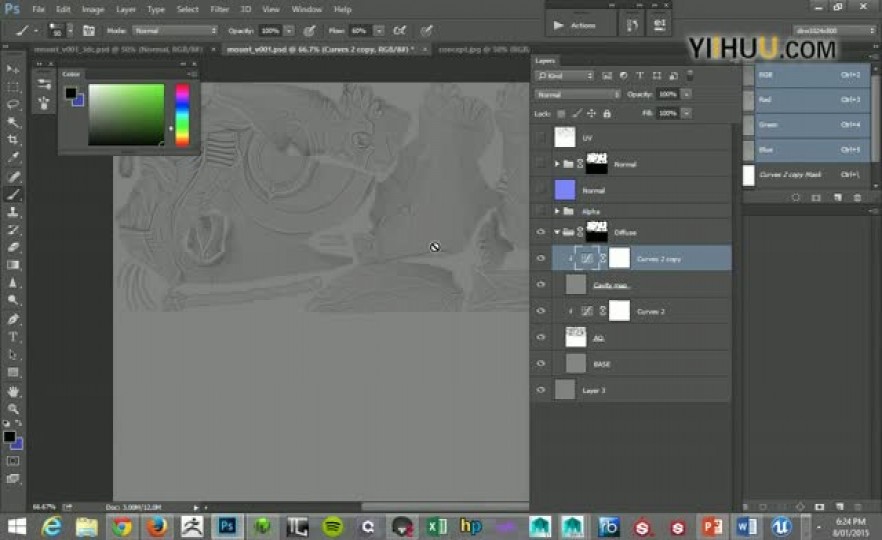Change screen mode icon in toolbar
This screenshot has width=882, height=540.
click(x=13, y=479)
